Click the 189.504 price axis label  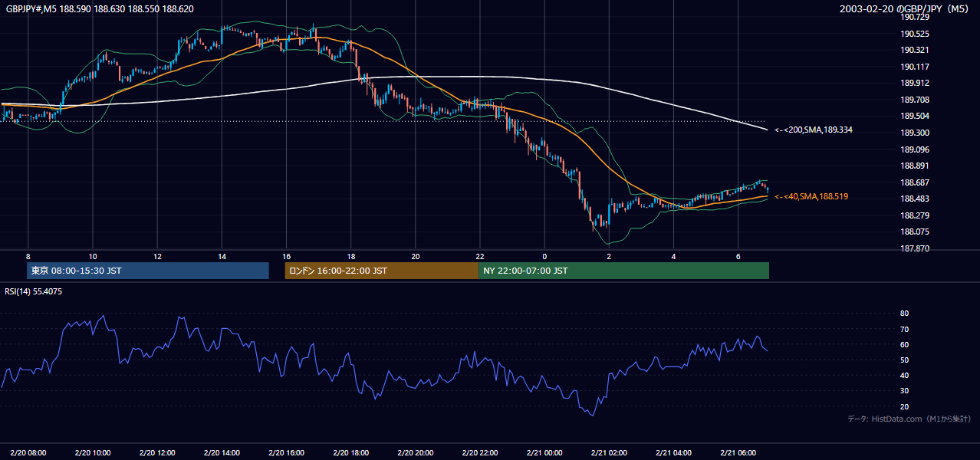[913, 117]
